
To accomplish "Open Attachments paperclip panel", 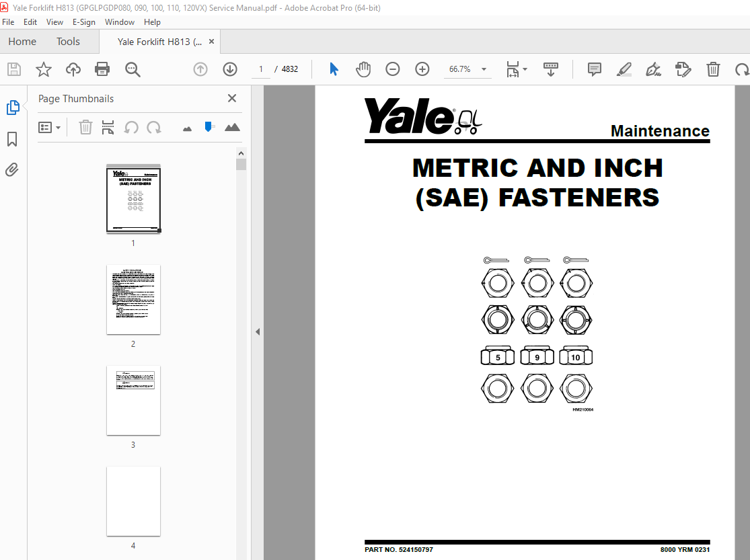I will tap(12, 170).
